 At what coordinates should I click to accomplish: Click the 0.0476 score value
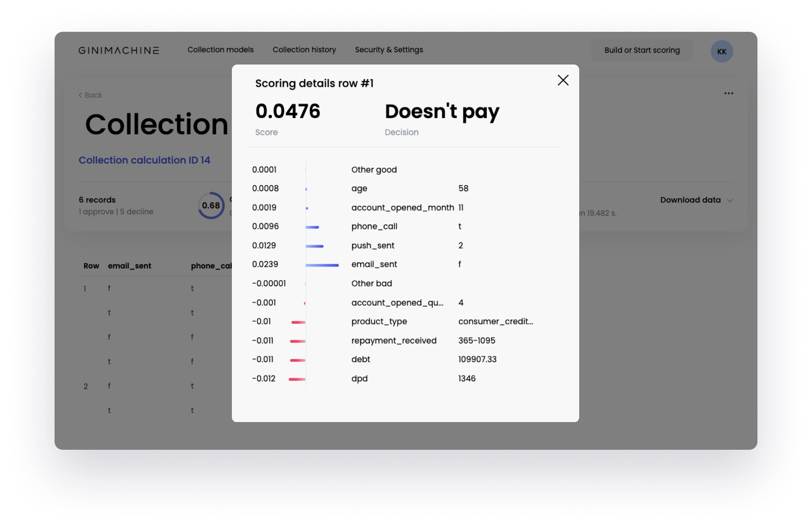tap(288, 111)
